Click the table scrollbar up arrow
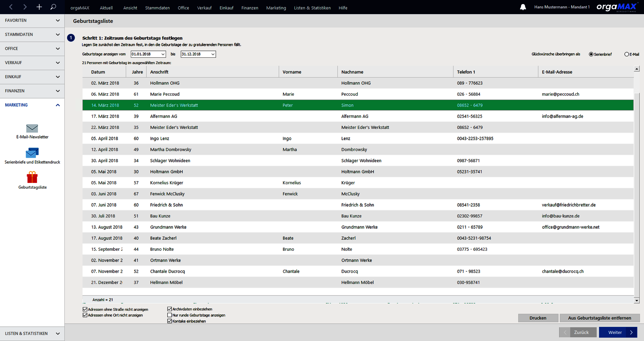This screenshot has width=644, height=341. 637,69
